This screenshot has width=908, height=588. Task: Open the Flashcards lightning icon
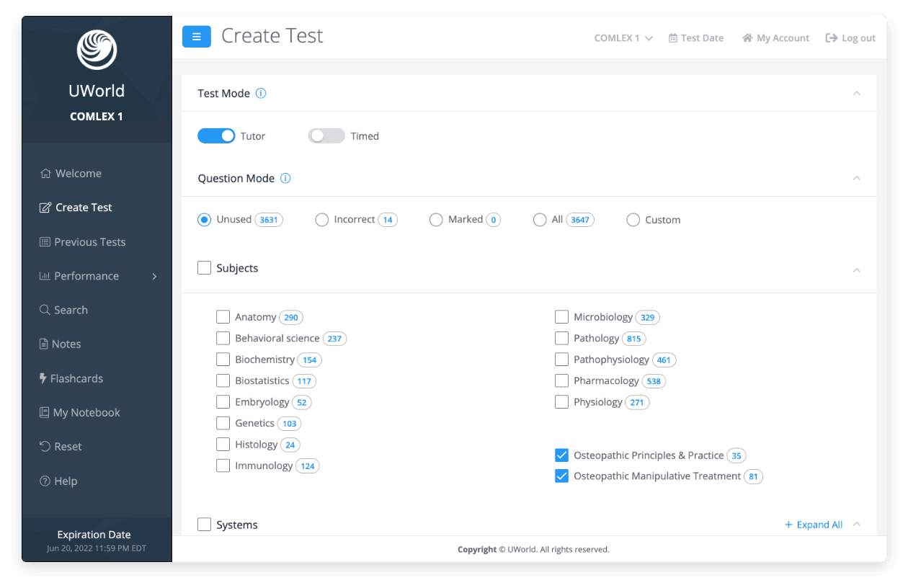click(x=43, y=378)
